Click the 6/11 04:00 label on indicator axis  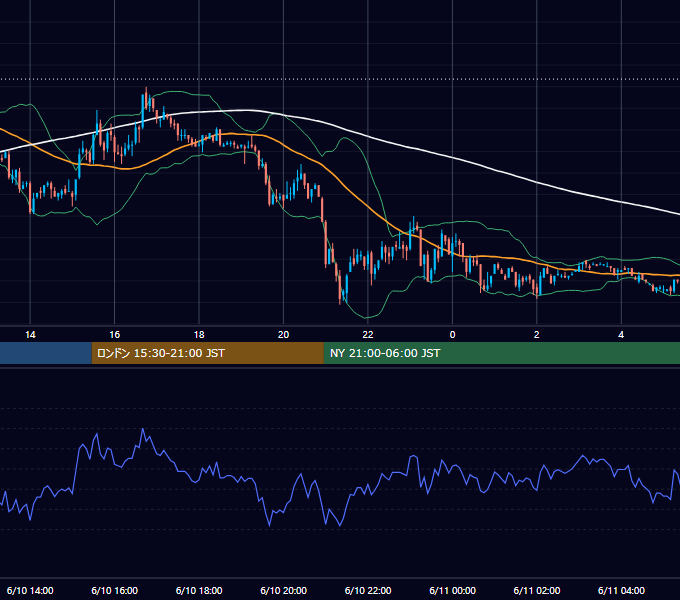(x=621, y=590)
